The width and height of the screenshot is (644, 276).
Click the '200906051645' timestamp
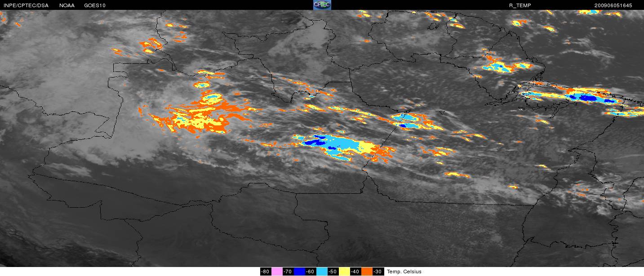pos(613,5)
